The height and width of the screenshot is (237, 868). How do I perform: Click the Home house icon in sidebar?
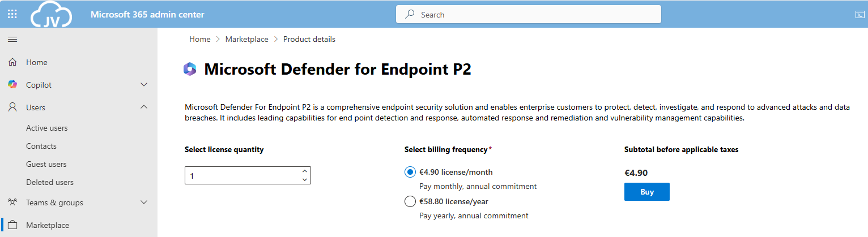point(12,62)
